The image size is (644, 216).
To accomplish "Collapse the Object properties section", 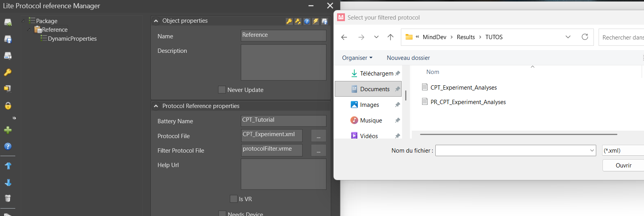I will pos(156,21).
